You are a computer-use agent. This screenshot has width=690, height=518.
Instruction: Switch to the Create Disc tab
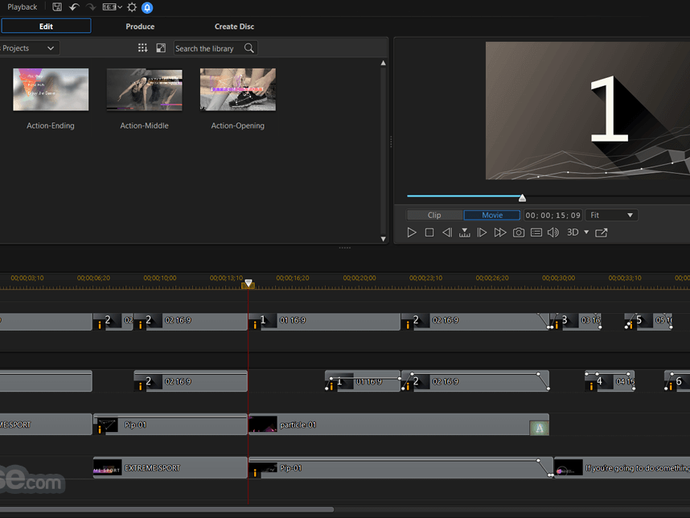(234, 26)
